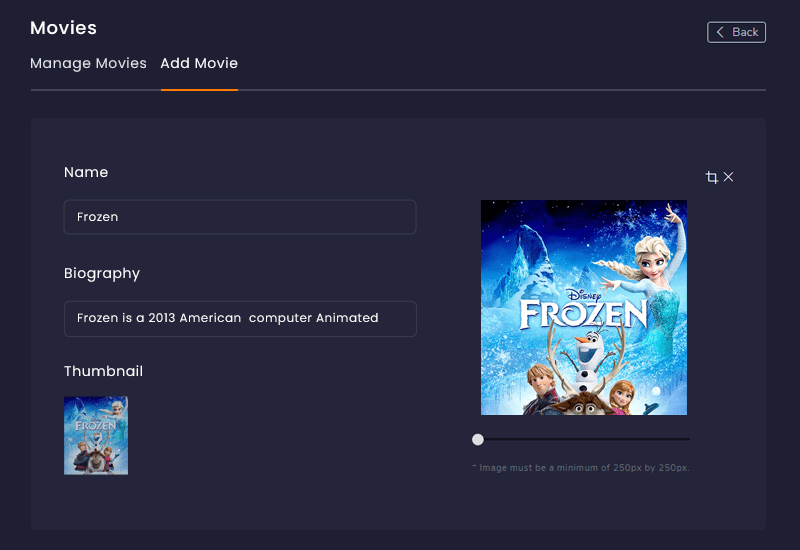Viewport: 800px width, 550px height.
Task: Remove the image with the X icon
Action: click(729, 177)
